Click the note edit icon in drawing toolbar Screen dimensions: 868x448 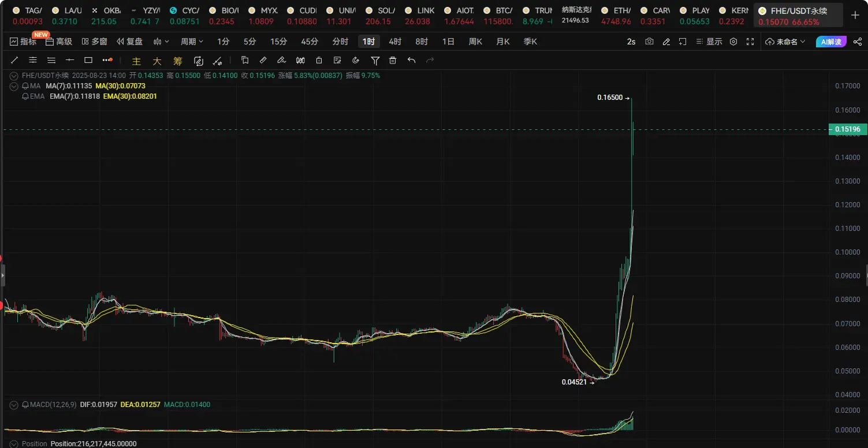click(x=337, y=60)
